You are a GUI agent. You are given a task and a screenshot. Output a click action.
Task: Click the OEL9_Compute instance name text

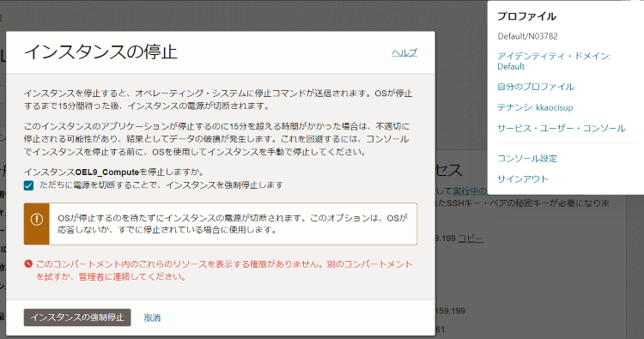pos(107,172)
